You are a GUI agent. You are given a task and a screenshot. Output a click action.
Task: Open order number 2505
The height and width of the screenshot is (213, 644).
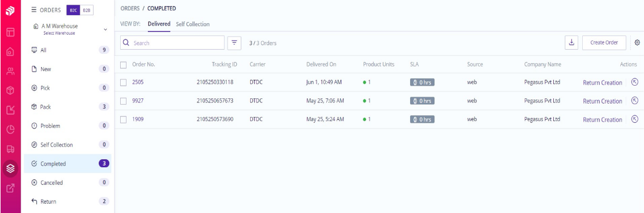tap(138, 82)
